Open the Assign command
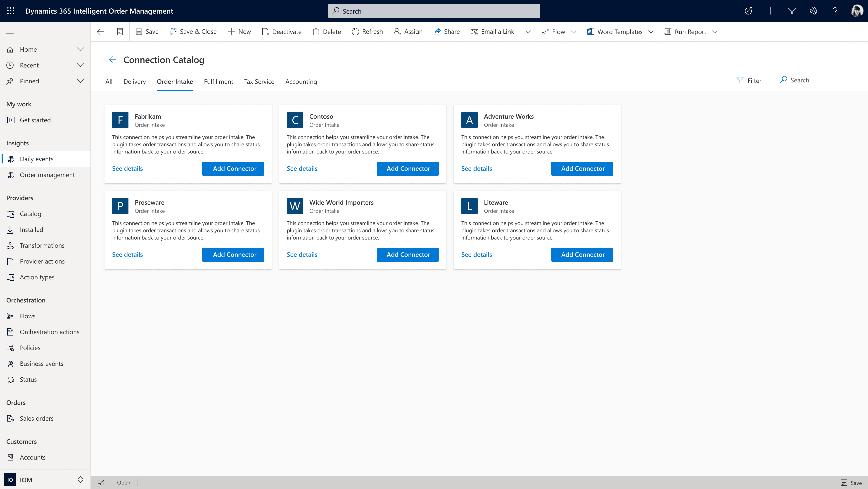The width and height of the screenshot is (868, 489). [x=408, y=31]
